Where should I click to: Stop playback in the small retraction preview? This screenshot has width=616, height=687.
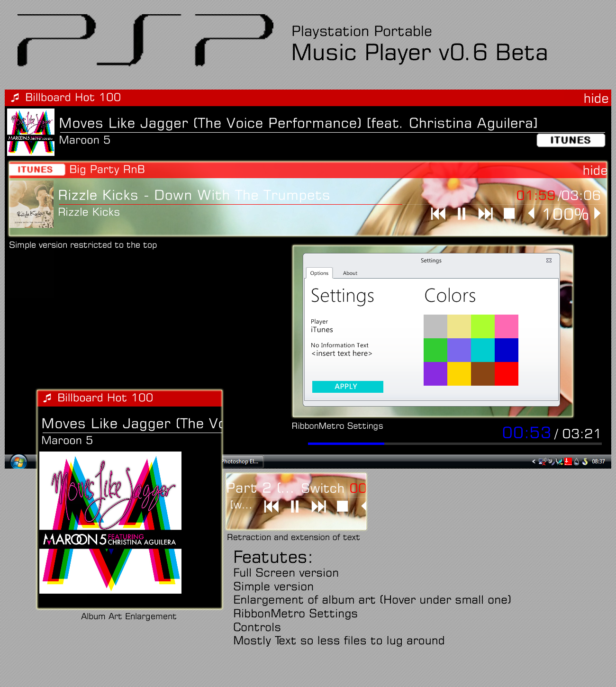[x=342, y=506]
